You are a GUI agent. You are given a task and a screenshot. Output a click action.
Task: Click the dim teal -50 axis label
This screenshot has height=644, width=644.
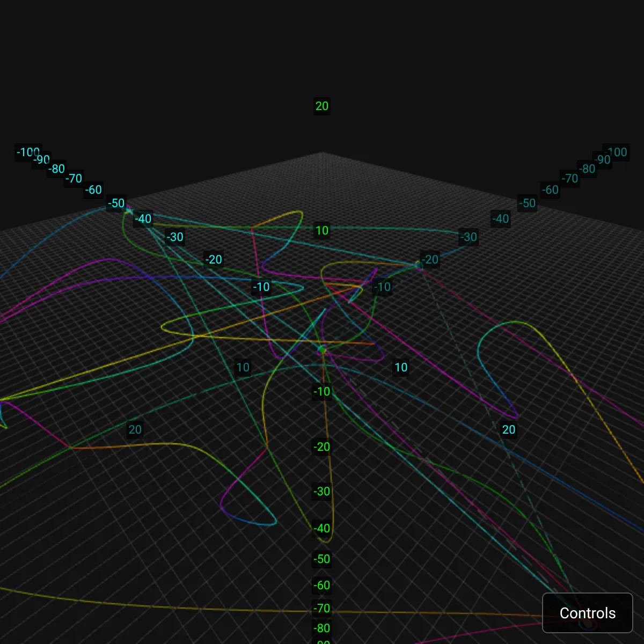tap(528, 203)
